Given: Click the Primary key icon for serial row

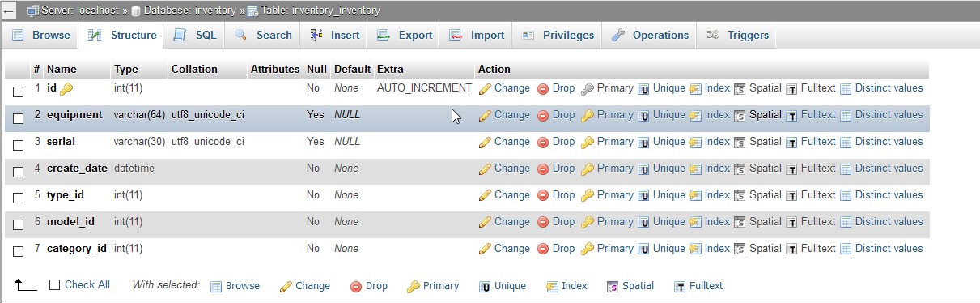Looking at the screenshot, I should pos(588,142).
